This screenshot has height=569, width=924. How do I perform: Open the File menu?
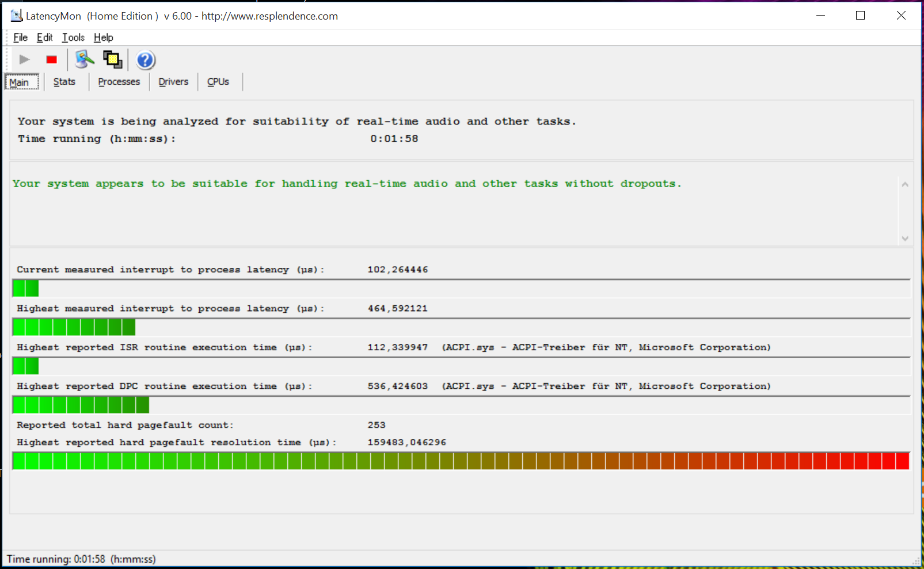coord(20,37)
